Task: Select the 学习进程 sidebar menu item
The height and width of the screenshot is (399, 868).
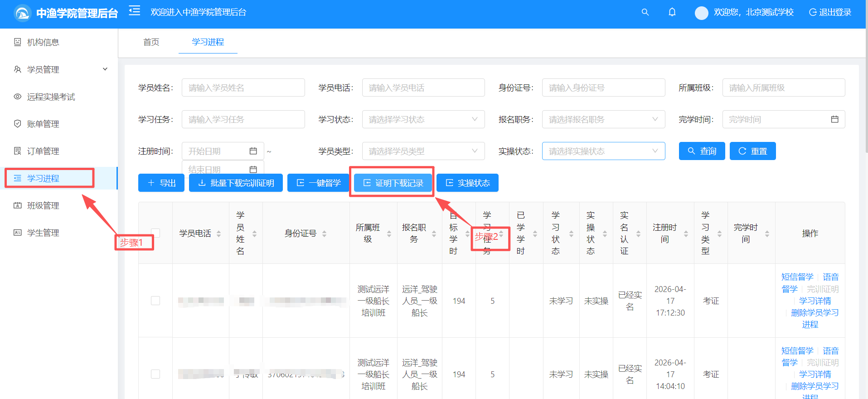Action: [x=59, y=178]
